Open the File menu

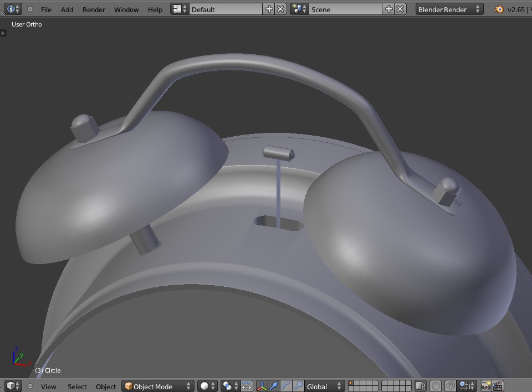click(x=46, y=9)
